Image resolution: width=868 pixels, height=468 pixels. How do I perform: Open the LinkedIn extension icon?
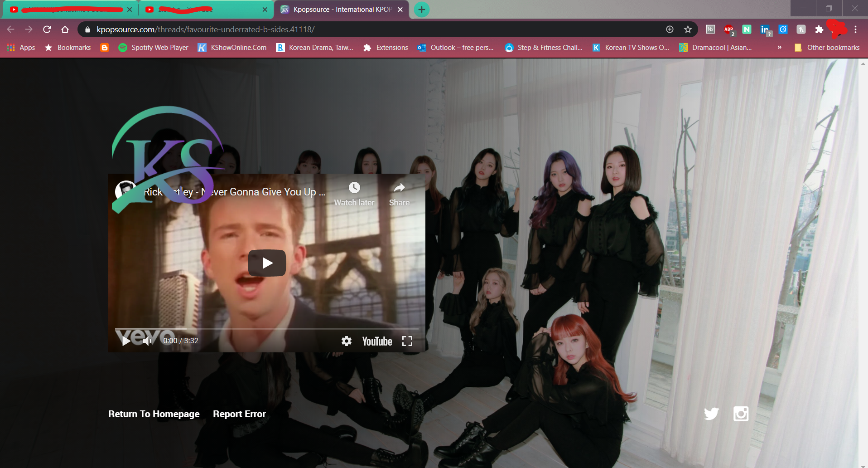click(765, 29)
